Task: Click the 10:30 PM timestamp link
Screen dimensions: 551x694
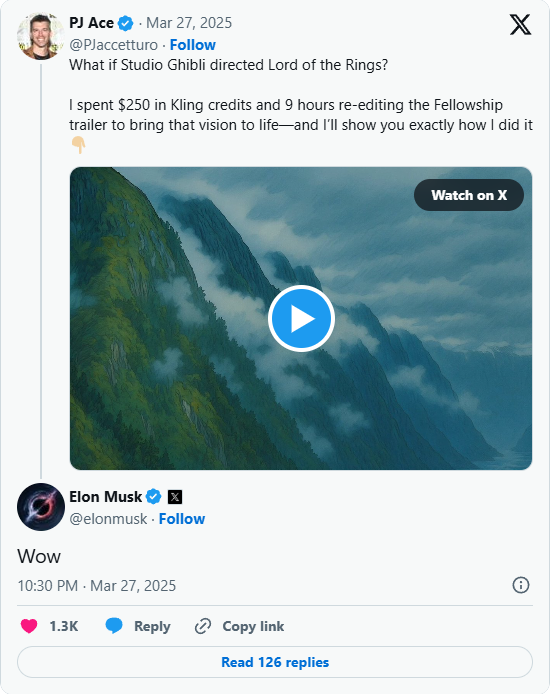Action: (x=96, y=586)
